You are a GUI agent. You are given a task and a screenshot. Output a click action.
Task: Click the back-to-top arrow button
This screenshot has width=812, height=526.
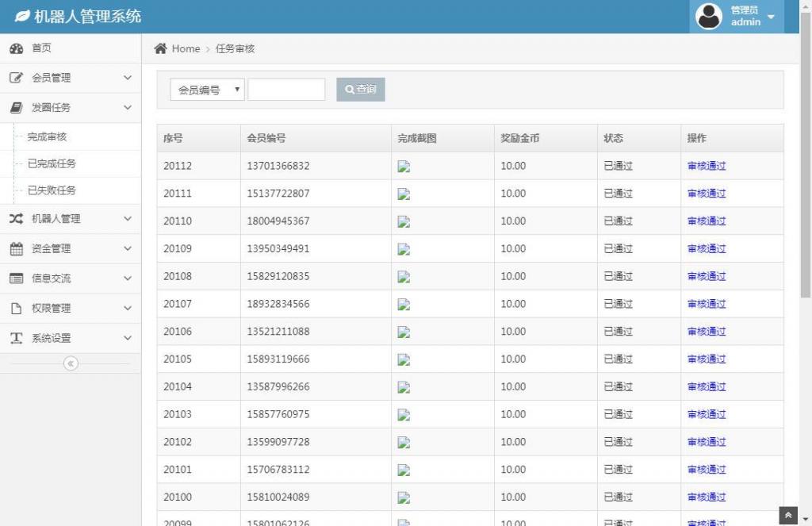point(787,514)
